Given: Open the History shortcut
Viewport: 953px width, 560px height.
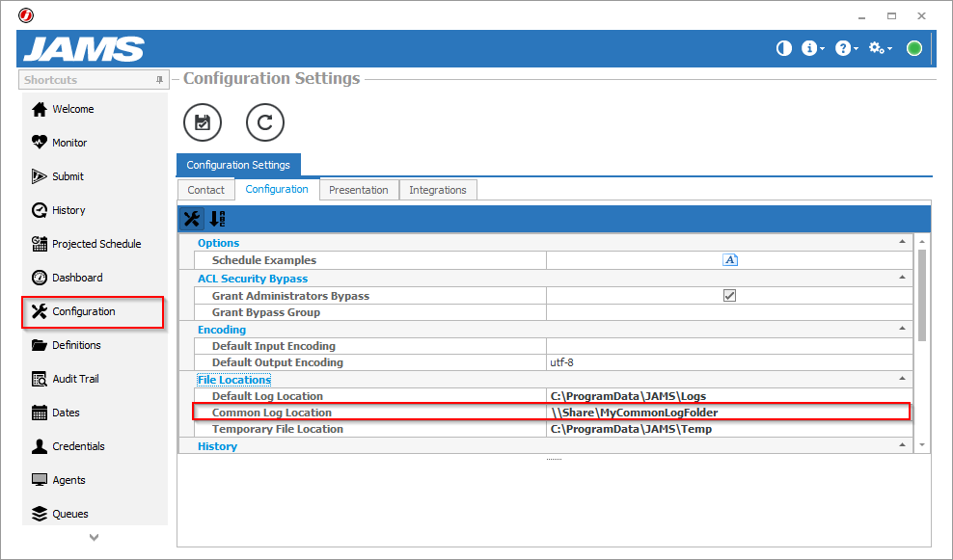Looking at the screenshot, I should [58, 210].
